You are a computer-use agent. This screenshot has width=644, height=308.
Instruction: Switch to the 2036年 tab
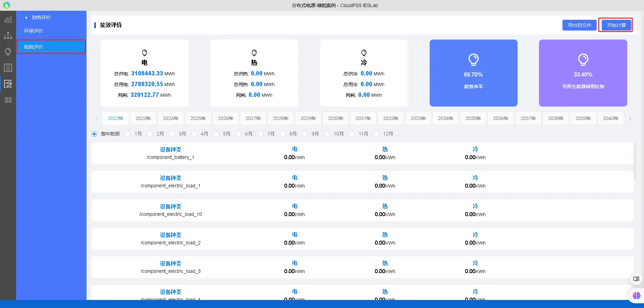(501, 118)
